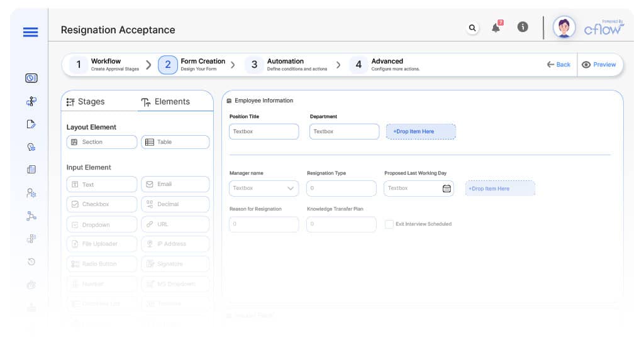Open the calendar date picker icon
644x362 pixels.
[x=447, y=189]
